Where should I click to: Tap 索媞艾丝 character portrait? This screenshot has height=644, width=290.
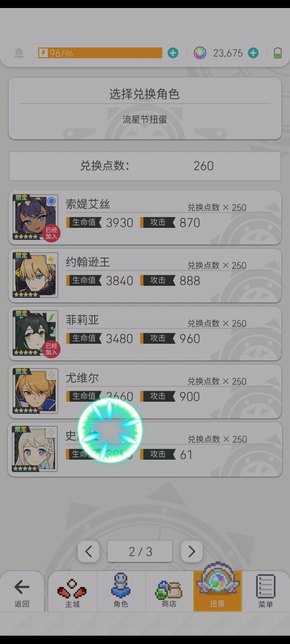[x=35, y=217]
